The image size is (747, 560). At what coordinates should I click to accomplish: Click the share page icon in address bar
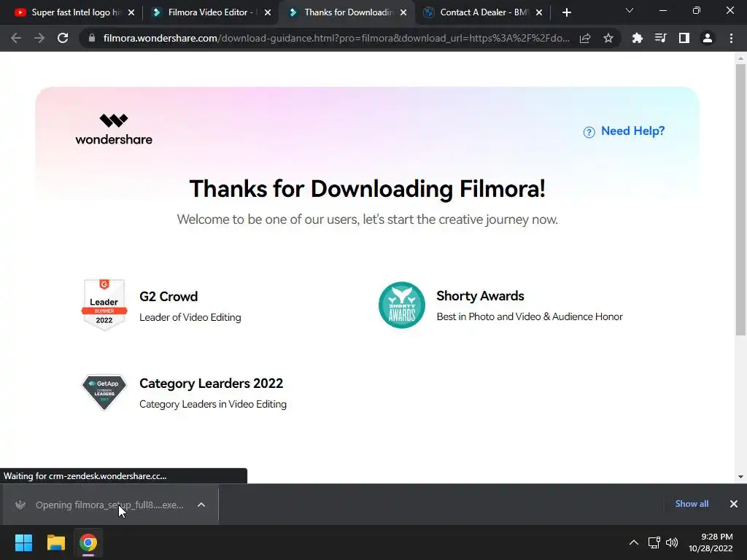585,38
